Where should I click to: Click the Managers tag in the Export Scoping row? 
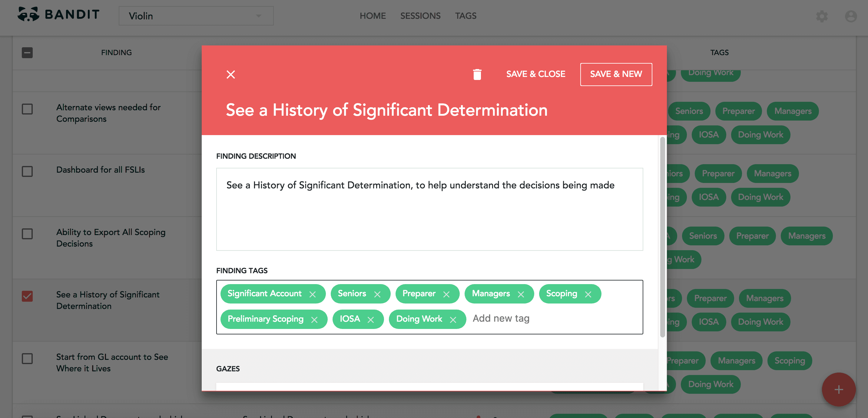click(807, 236)
